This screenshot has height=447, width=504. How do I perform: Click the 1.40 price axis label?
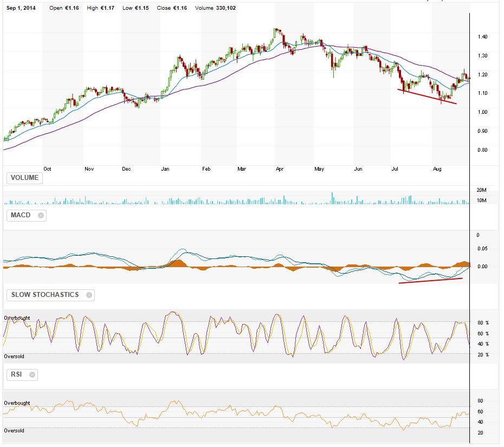482,37
